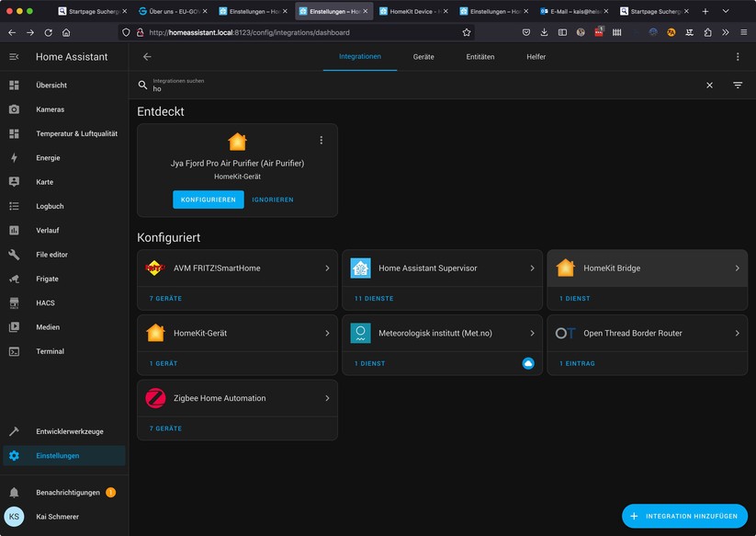Click Ignorieren for the discovered device
The height and width of the screenshot is (536, 756).
273,200
